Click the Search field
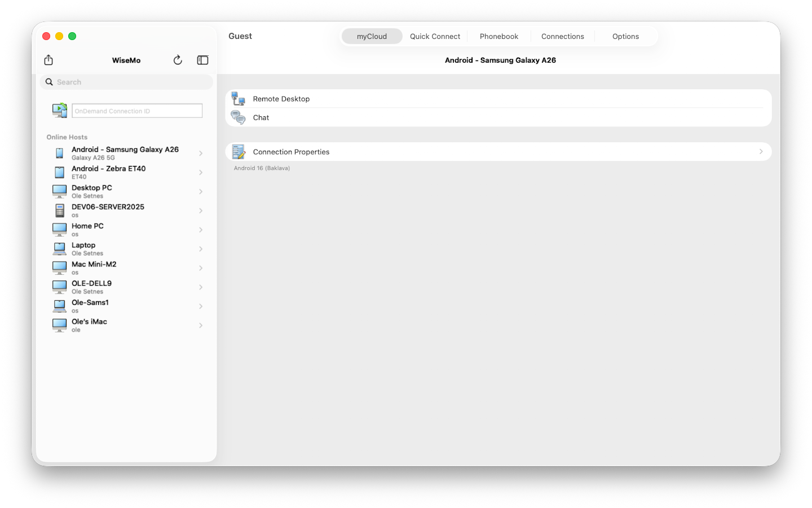This screenshot has height=508, width=812. [x=126, y=82]
